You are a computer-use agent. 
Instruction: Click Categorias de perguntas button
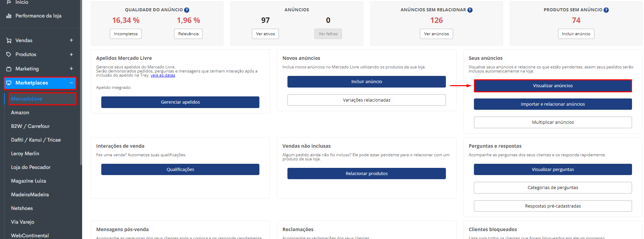click(553, 188)
